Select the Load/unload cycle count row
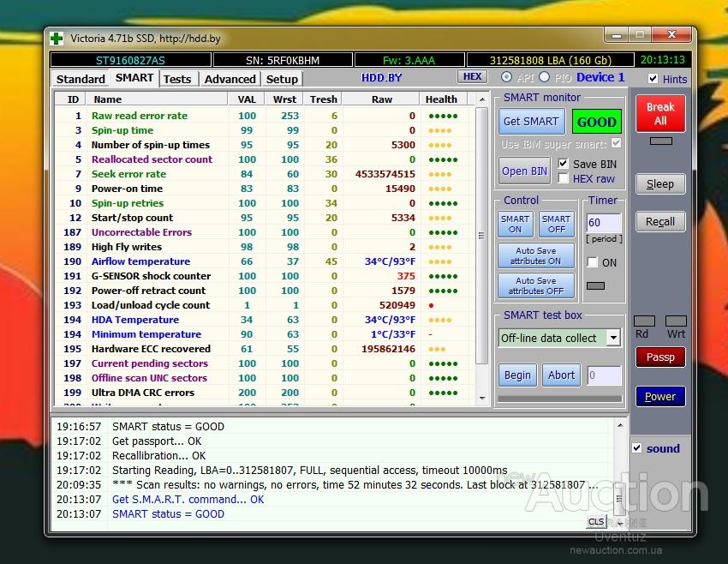The height and width of the screenshot is (564, 728). [264, 305]
